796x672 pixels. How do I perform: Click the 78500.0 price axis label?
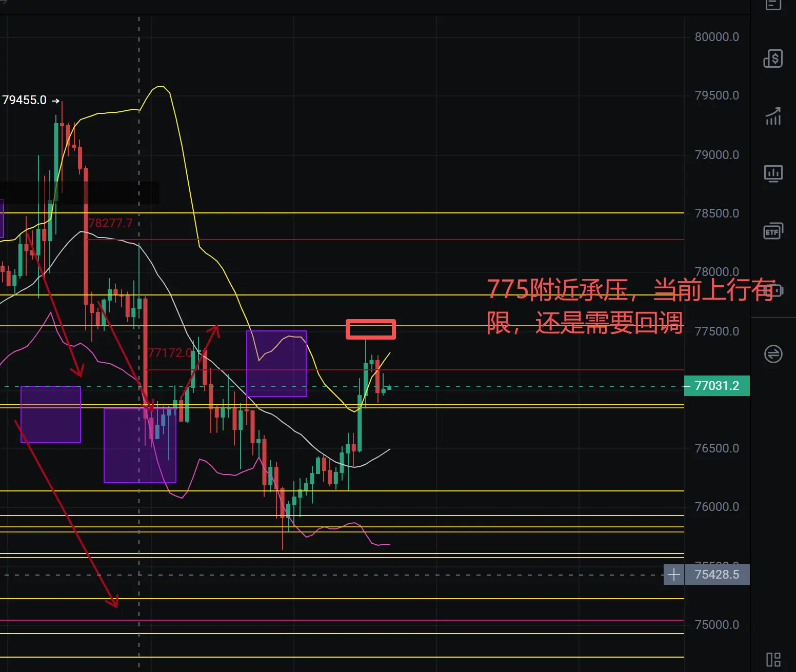click(717, 213)
